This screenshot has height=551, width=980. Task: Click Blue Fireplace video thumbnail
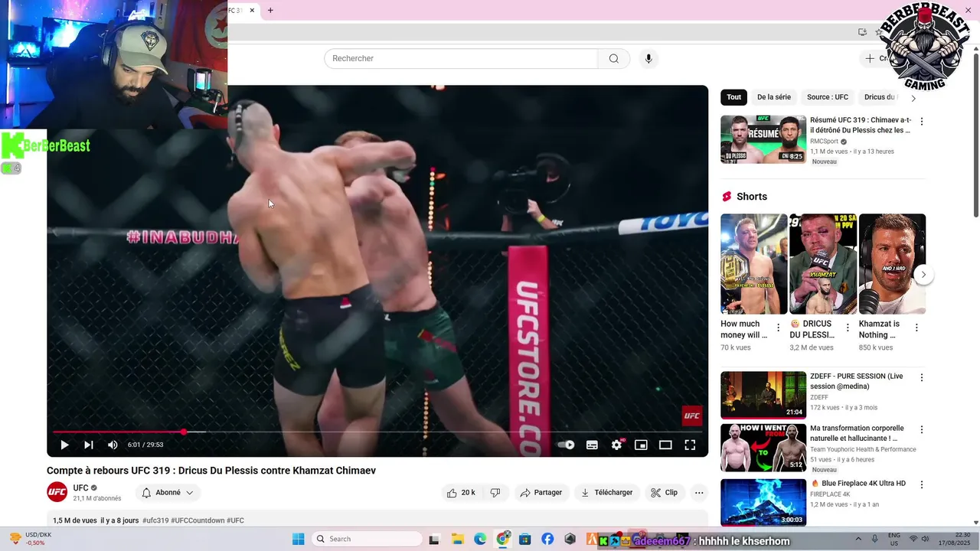coord(763,502)
